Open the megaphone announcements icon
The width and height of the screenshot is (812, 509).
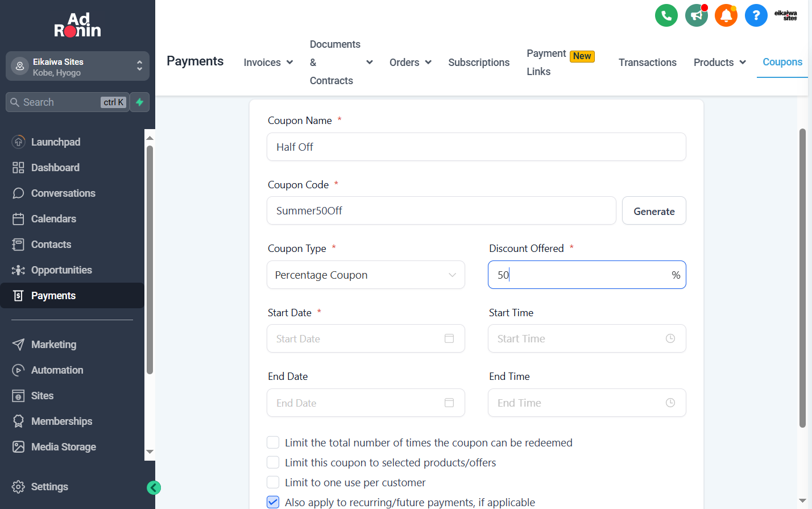[697, 15]
